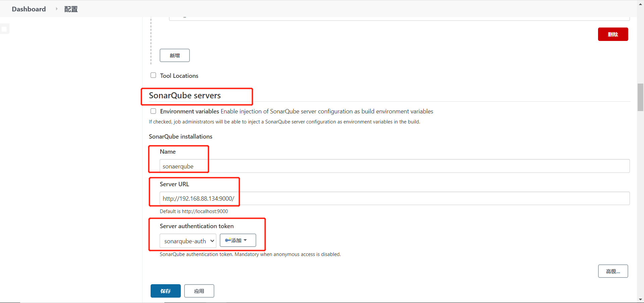This screenshot has width=644, height=303.
Task: Enable the Environment variables checkbox
Action: click(153, 111)
